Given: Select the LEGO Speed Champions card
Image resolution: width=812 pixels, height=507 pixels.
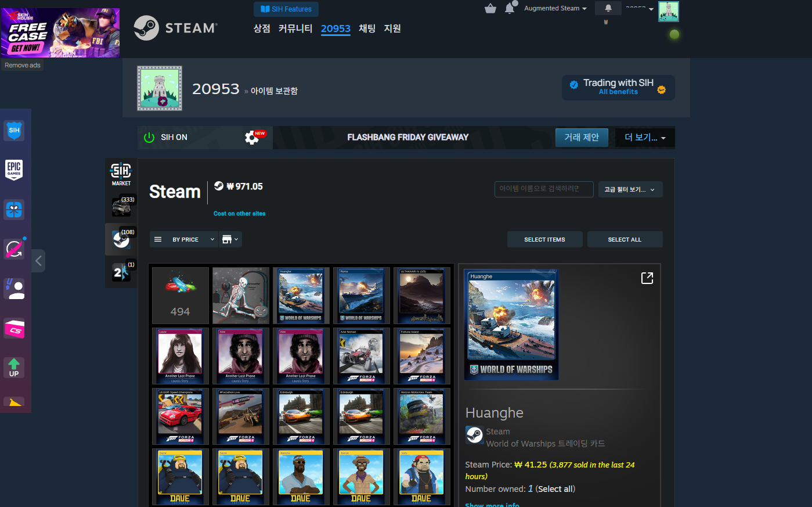Looking at the screenshot, I should pos(181,416).
